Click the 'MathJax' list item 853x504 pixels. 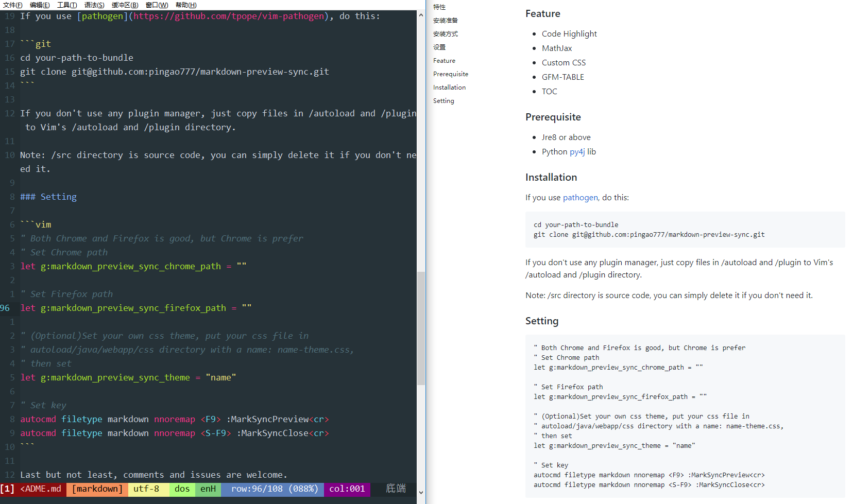(557, 48)
